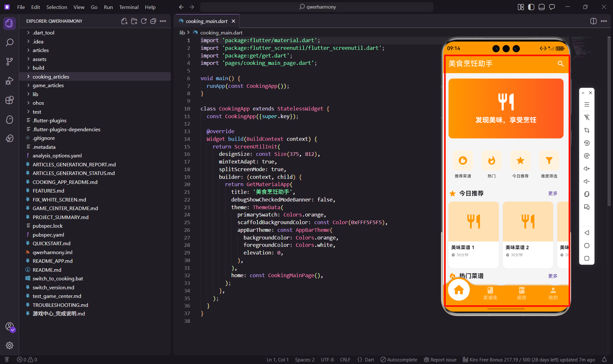Open the Search view in activity bar
This screenshot has width=613, height=364.
(x=10, y=42)
